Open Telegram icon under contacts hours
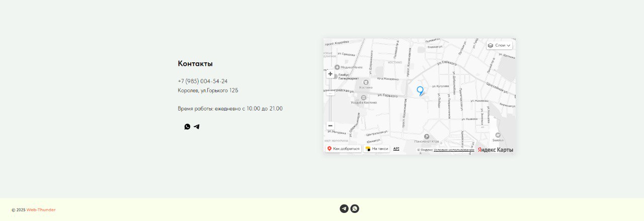This screenshot has width=644, height=221. pyautogui.click(x=197, y=127)
